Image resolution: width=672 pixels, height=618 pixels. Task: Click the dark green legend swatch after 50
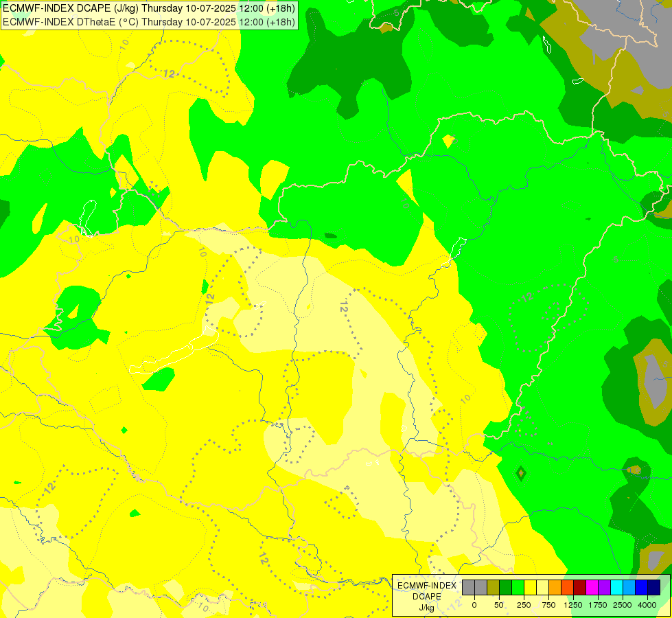[x=506, y=588]
